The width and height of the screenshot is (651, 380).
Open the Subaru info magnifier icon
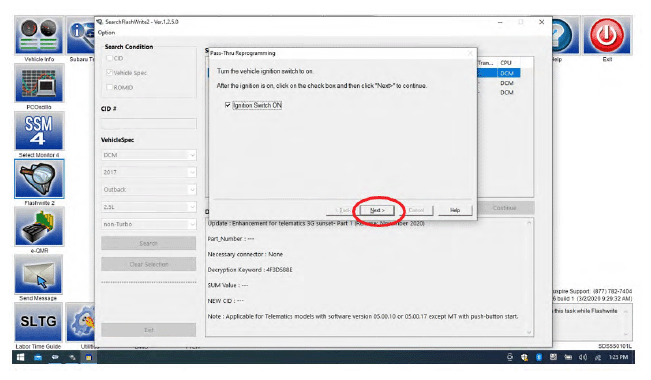[x=81, y=35]
